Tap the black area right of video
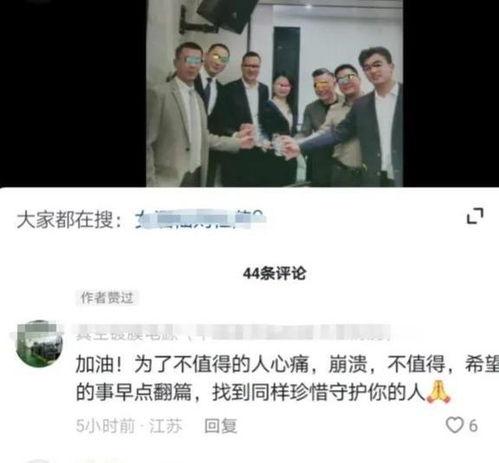499x463 pixels. (x=451, y=93)
